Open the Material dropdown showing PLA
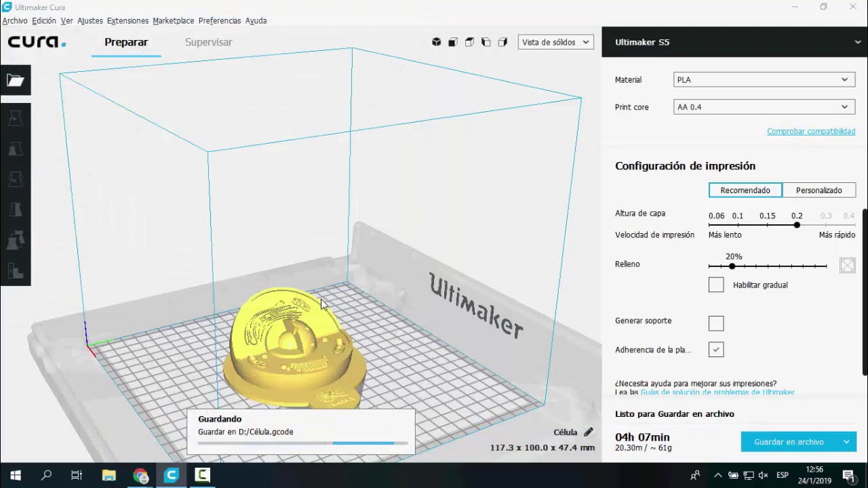This screenshot has width=868, height=488. [764, 79]
